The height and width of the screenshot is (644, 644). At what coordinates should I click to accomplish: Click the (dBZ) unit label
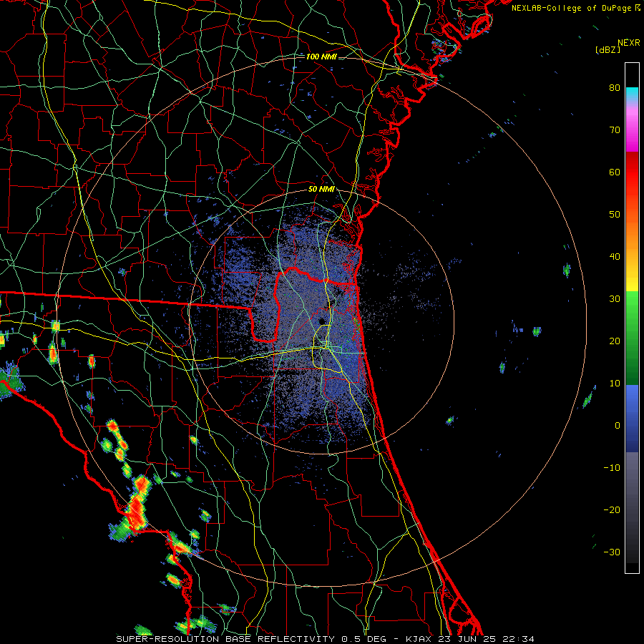[608, 50]
